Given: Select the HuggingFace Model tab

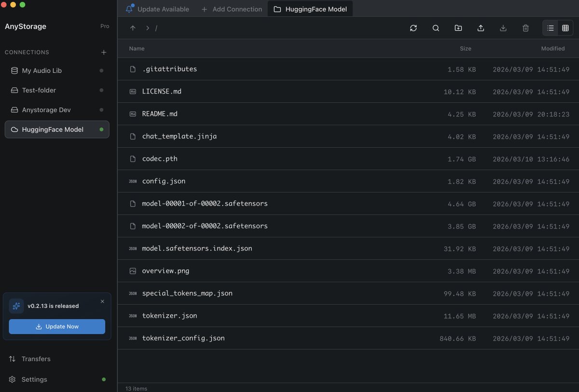Looking at the screenshot, I should (310, 9).
